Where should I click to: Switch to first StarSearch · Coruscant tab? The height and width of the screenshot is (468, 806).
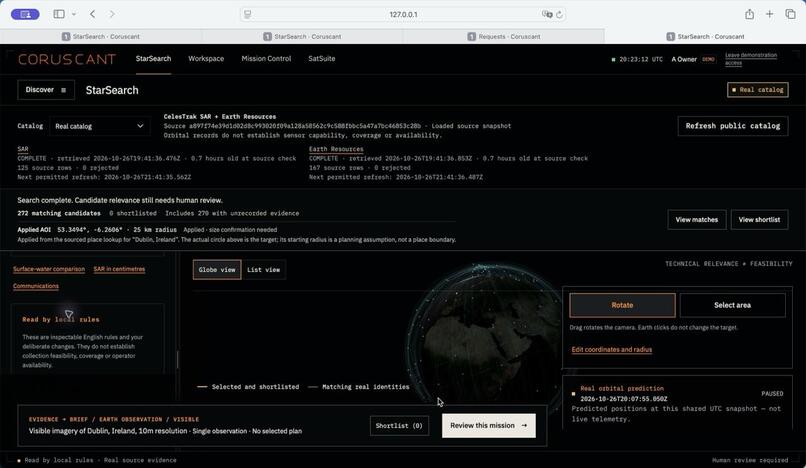pos(101,37)
